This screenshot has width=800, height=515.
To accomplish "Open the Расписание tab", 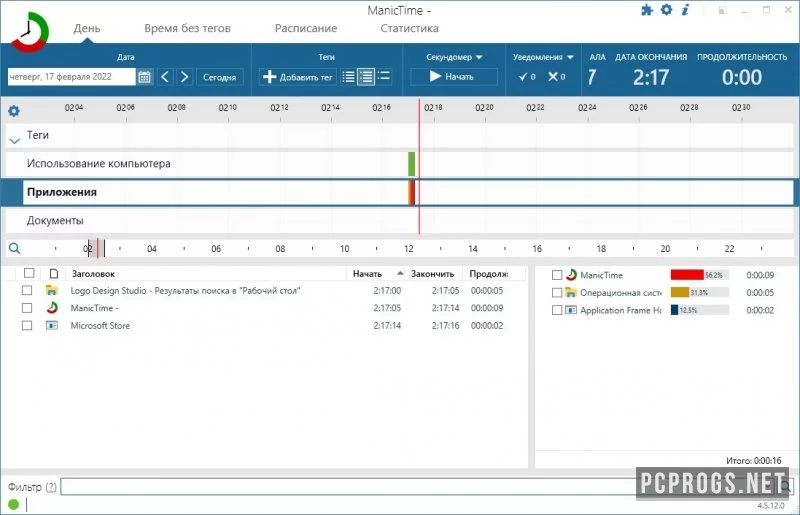I will pyautogui.click(x=306, y=28).
